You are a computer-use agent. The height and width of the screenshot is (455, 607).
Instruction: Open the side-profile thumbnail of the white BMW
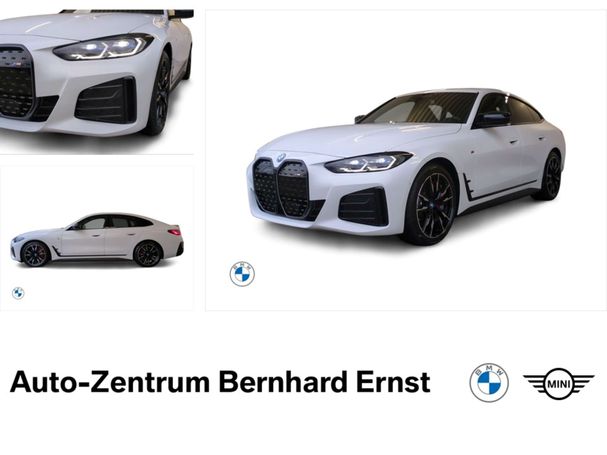[x=97, y=239]
